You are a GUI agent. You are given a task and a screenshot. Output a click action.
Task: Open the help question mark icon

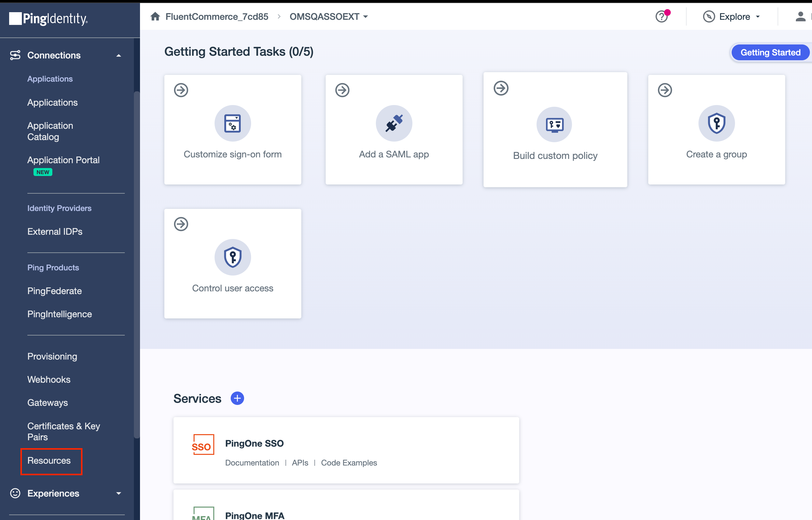[x=661, y=16]
